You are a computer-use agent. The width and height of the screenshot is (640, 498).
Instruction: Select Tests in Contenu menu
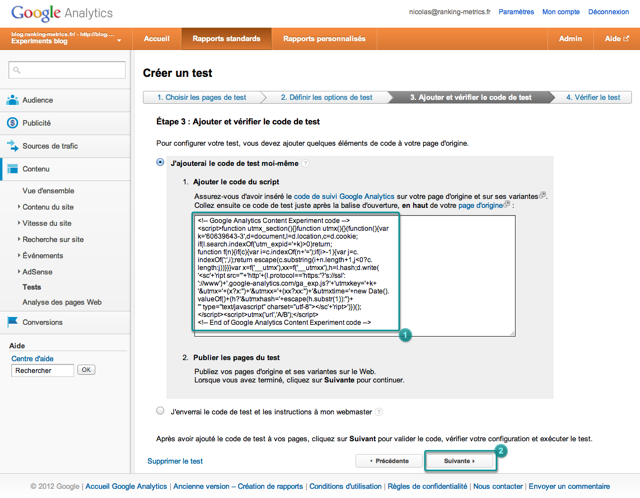[32, 287]
